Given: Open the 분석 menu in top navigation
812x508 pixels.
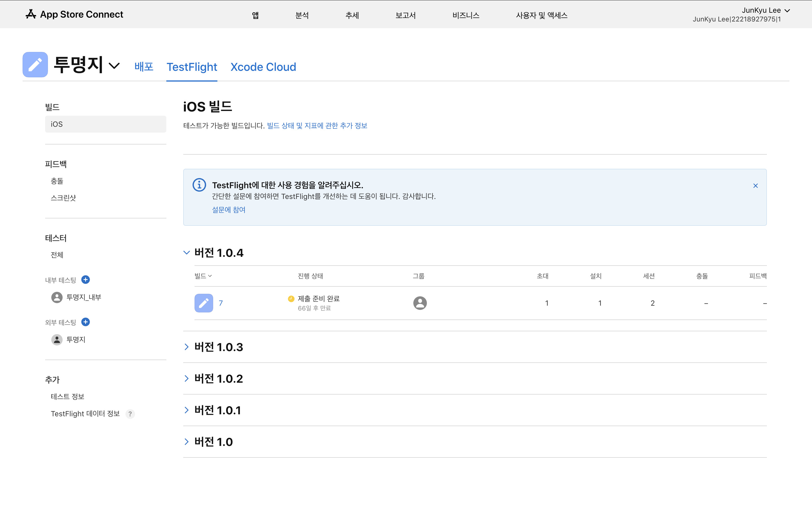Looking at the screenshot, I should (x=302, y=15).
